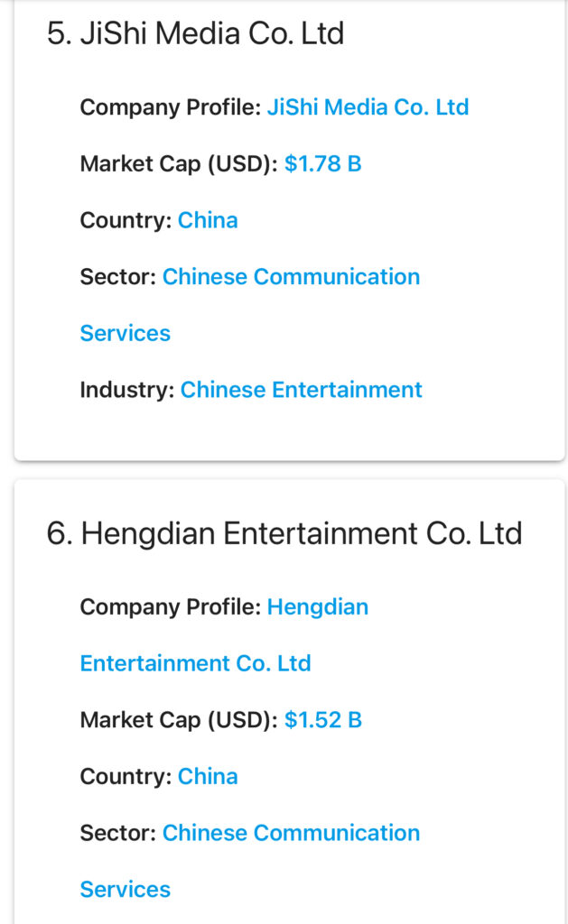Open Hengdian's Chinese Communication Services sector link
The width and height of the screenshot is (568, 924).
[x=291, y=833]
